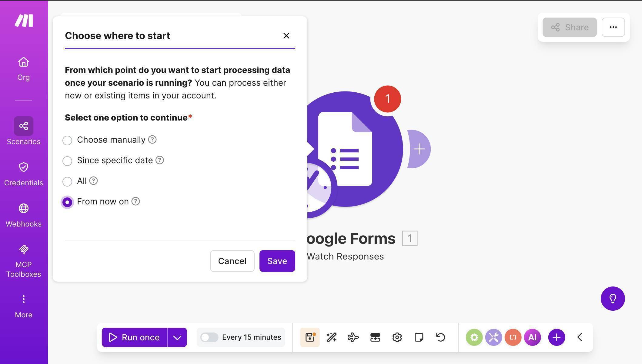Select the Choose manually radio option
Screen dimensions: 642x364
(x=67, y=140)
